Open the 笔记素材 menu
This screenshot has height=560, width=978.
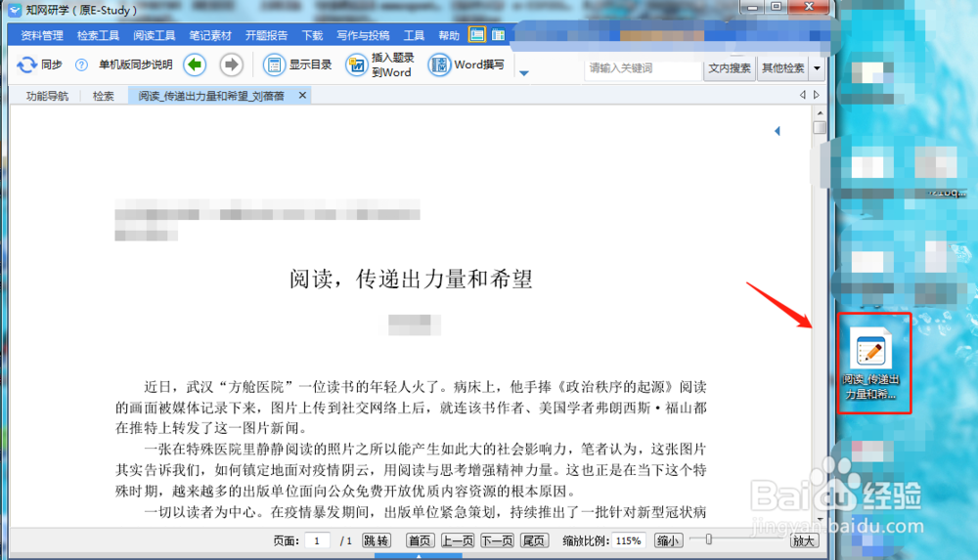pos(210,35)
